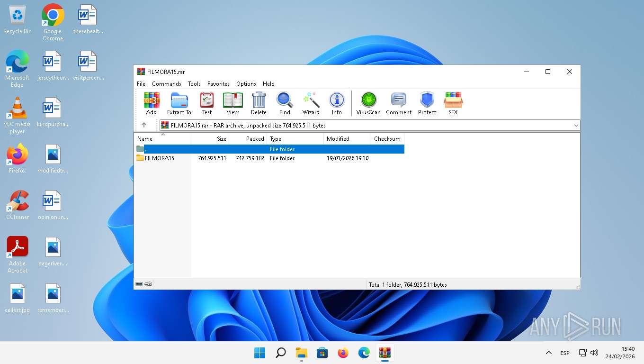644x364 pixels.
Task: Open the View toolbar icon
Action: pyautogui.click(x=233, y=103)
